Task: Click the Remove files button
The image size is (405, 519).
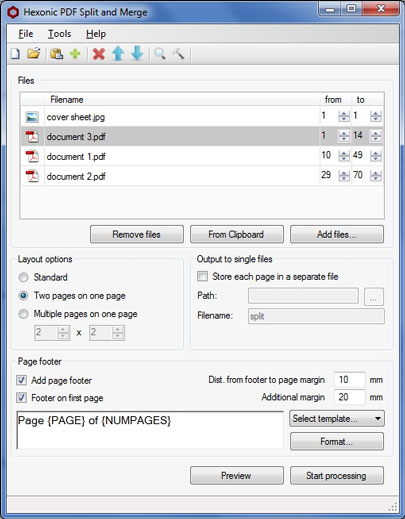Action: point(137,234)
